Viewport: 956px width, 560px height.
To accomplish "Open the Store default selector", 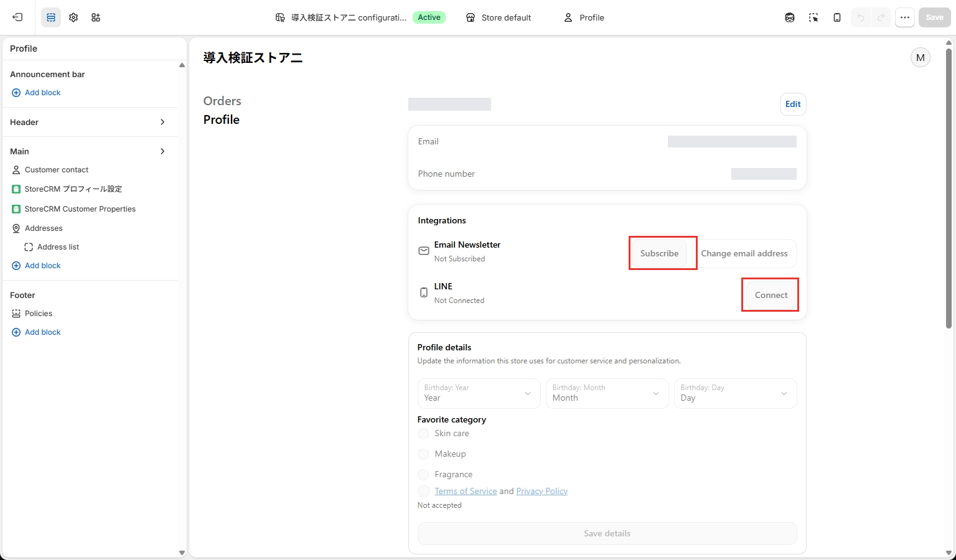I will [499, 17].
